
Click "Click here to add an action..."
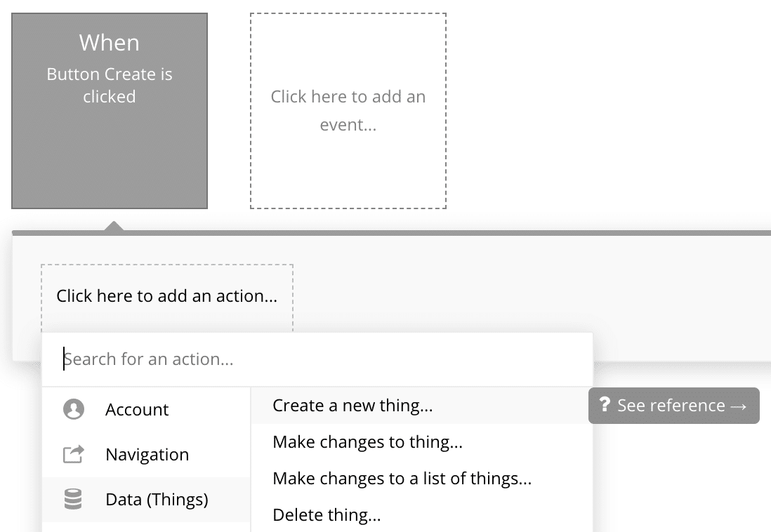[167, 296]
